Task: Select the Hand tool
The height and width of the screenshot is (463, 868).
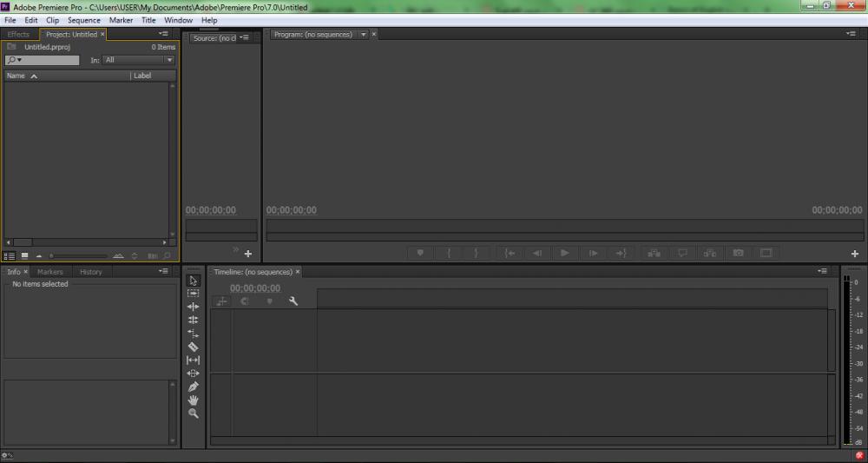Action: click(x=193, y=400)
